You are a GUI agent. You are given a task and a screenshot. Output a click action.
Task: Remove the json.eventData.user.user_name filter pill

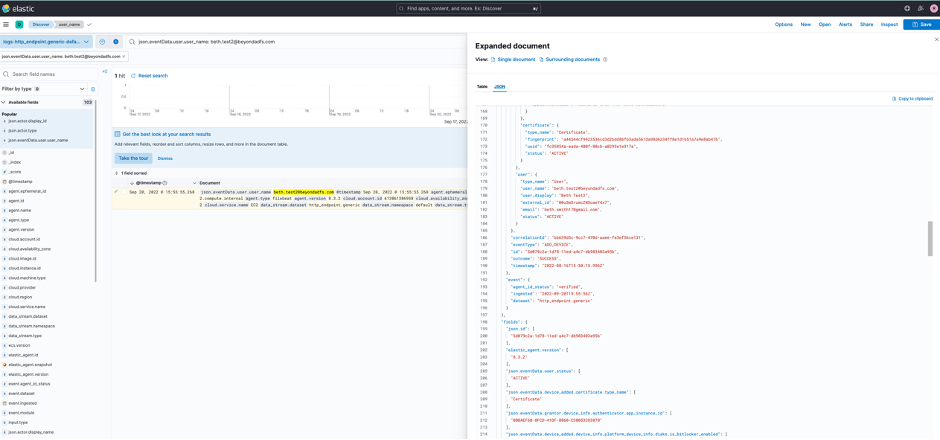coord(123,57)
